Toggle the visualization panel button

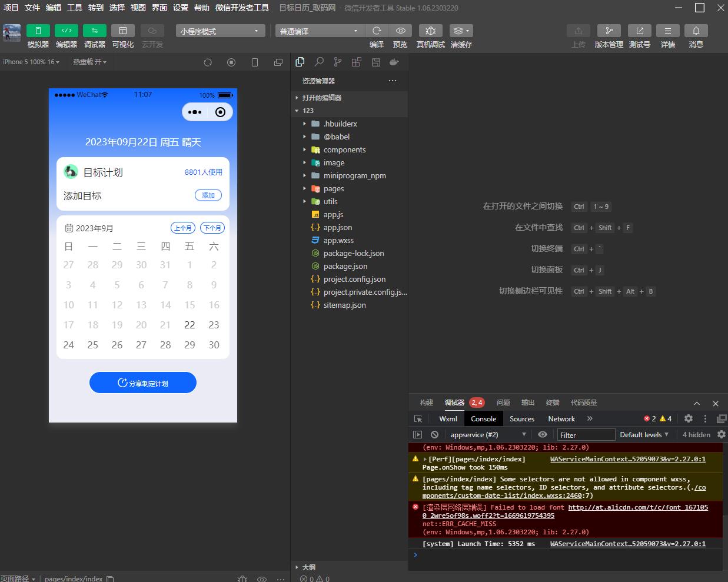click(x=123, y=31)
